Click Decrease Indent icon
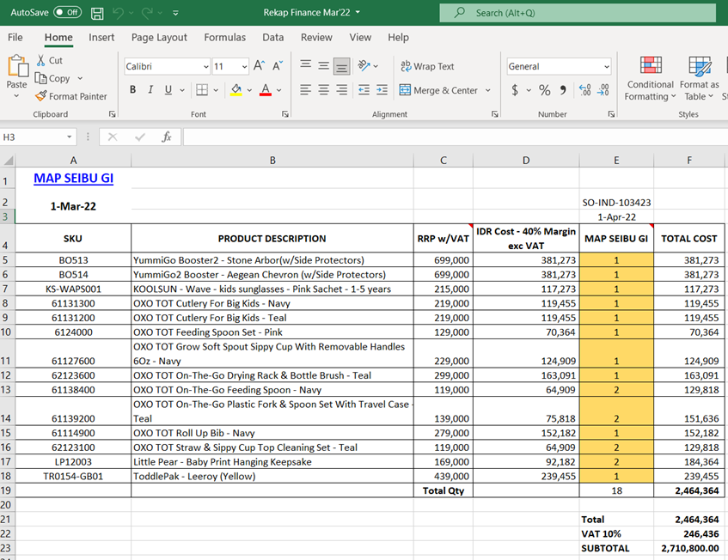 pyautogui.click(x=364, y=89)
